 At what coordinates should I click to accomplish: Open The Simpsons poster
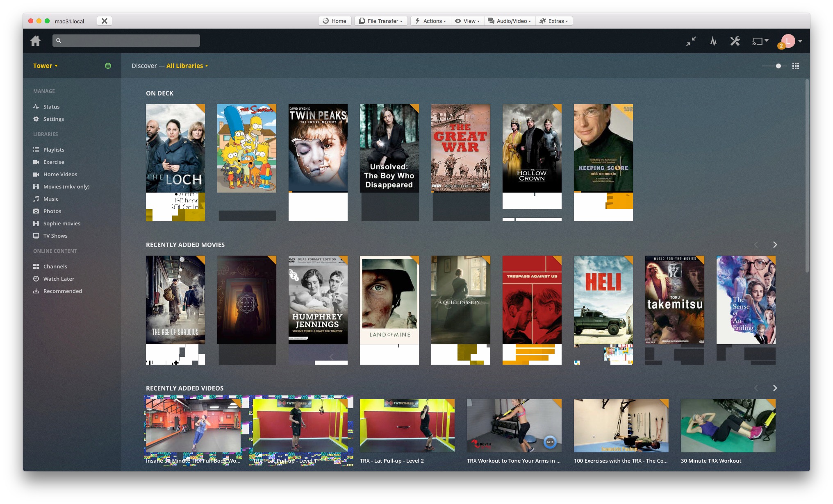pos(247,148)
